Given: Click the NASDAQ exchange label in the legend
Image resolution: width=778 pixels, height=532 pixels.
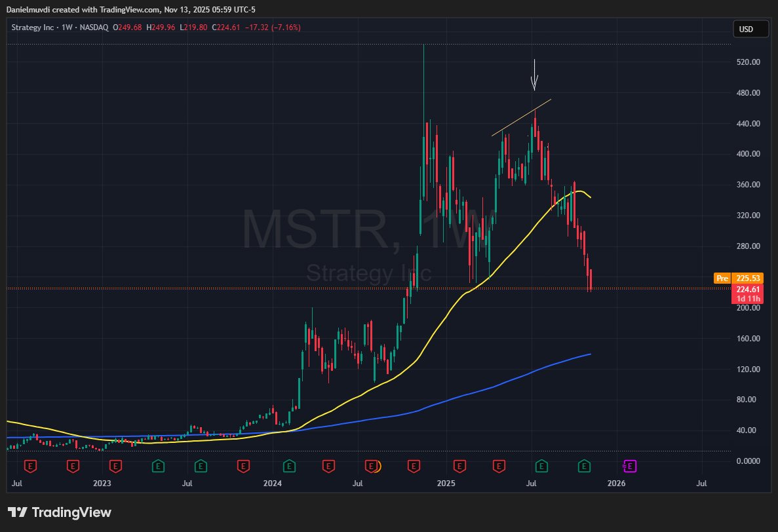Looking at the screenshot, I should 94,28.
